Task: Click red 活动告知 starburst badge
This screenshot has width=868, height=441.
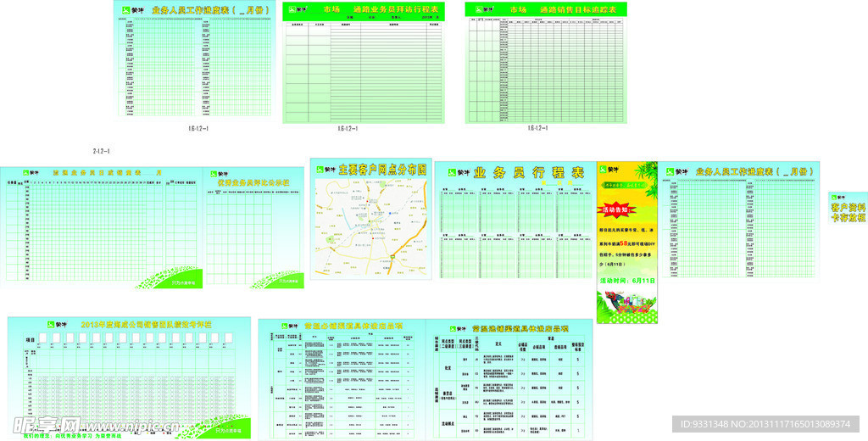Action: 615,210
